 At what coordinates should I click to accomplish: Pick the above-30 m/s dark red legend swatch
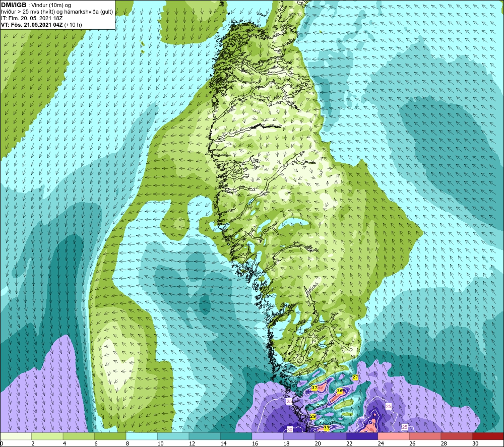(488, 436)
